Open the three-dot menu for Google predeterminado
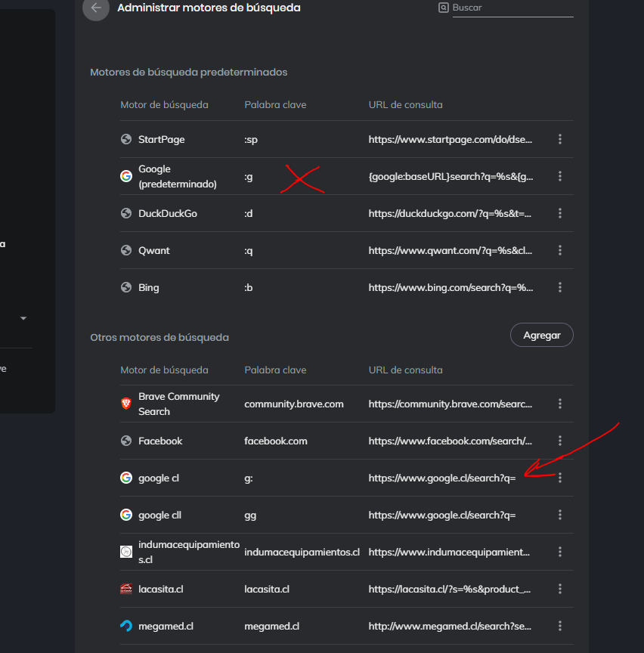This screenshot has width=644, height=653. pos(560,176)
